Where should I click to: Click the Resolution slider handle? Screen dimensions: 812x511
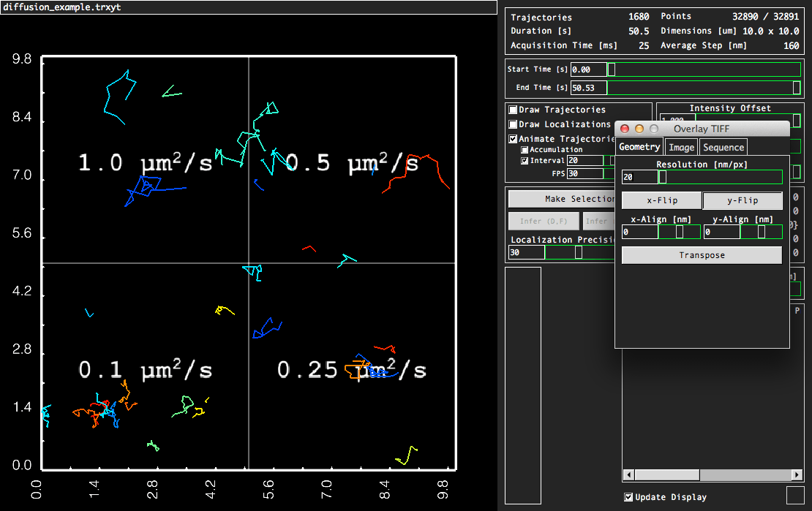pyautogui.click(x=663, y=177)
